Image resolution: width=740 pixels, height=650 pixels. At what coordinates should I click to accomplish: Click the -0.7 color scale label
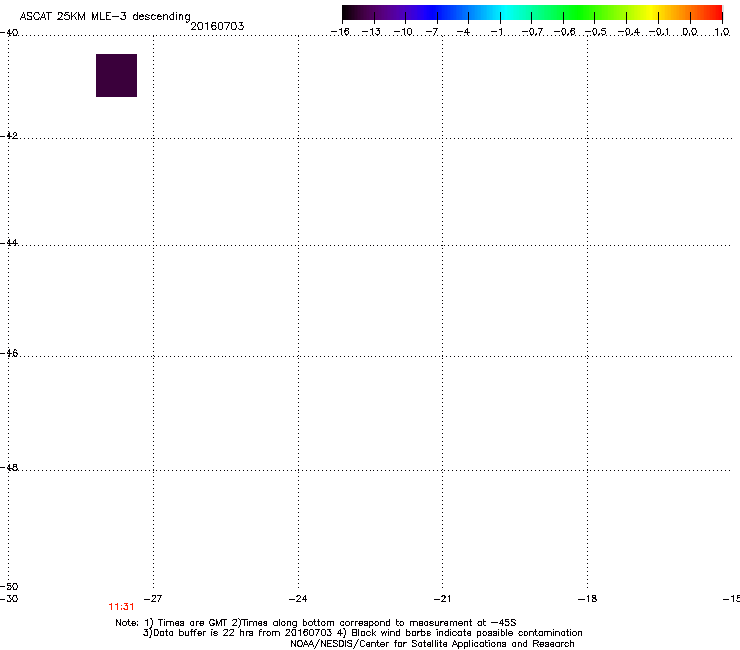tap(532, 32)
